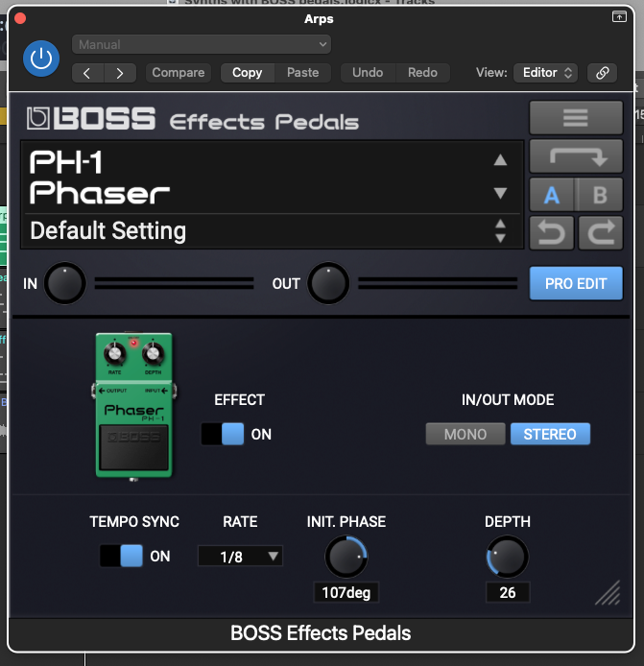The height and width of the screenshot is (666, 644).
Task: Go to previous preset with left arrow
Action: 87,73
